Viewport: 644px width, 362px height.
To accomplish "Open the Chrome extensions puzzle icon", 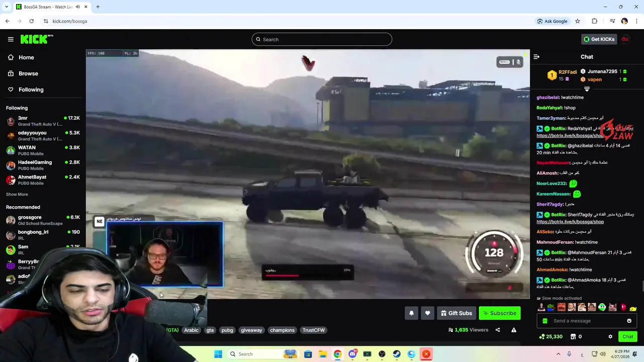I will point(595,21).
